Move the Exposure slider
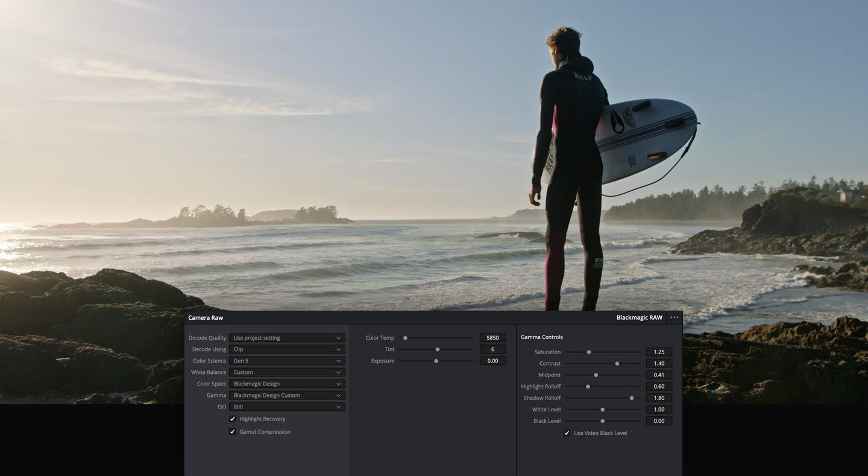This screenshot has height=476, width=868. point(436,360)
